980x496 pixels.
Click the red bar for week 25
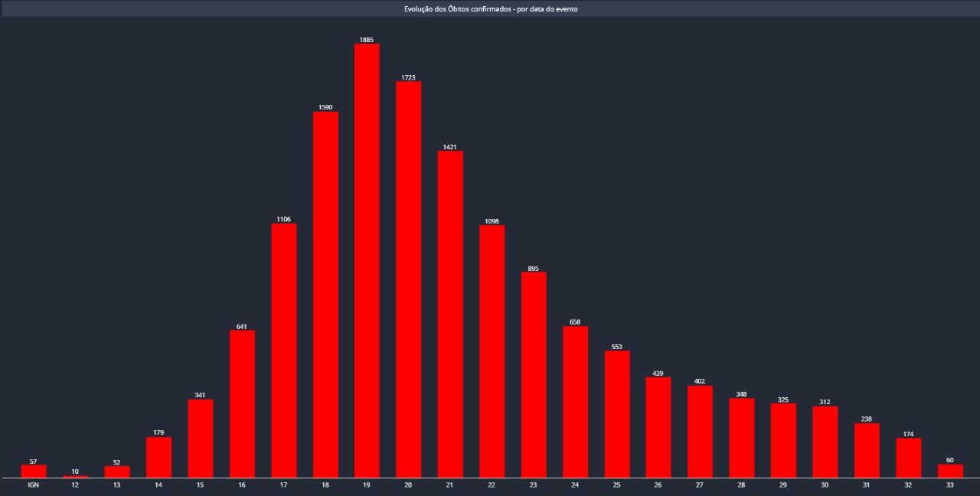coord(617,414)
